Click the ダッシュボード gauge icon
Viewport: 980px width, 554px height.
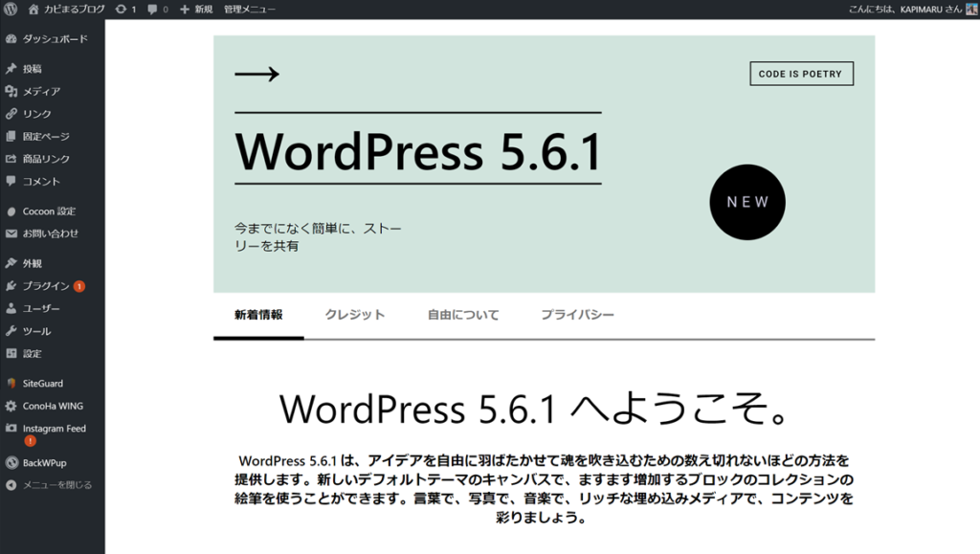tap(11, 38)
